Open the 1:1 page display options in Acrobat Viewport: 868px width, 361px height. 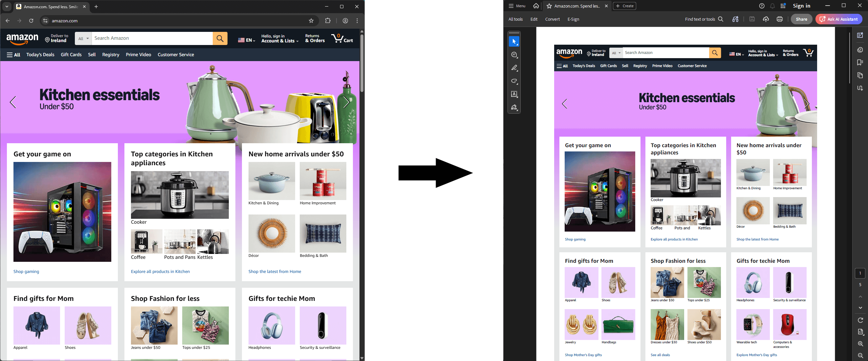(860, 332)
